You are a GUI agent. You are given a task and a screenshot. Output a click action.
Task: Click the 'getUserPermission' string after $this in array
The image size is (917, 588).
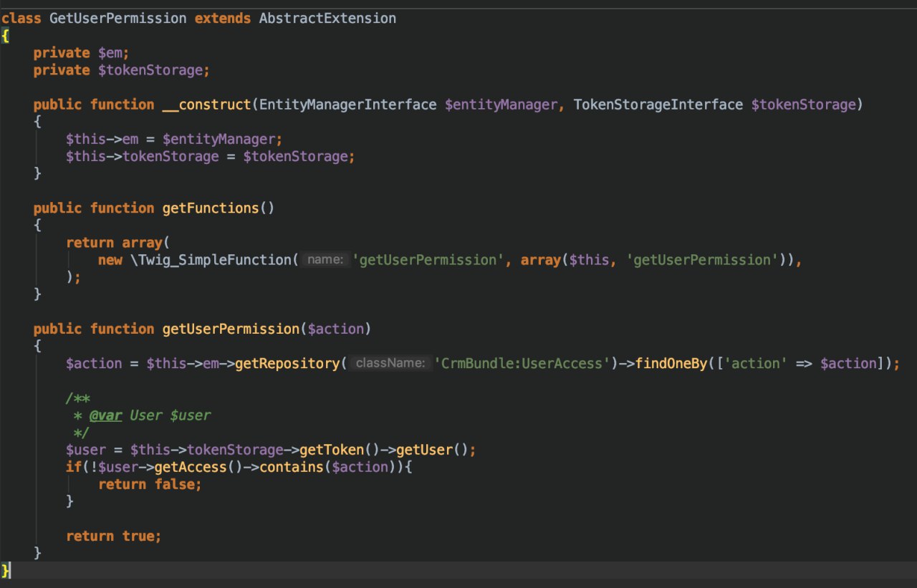(704, 260)
